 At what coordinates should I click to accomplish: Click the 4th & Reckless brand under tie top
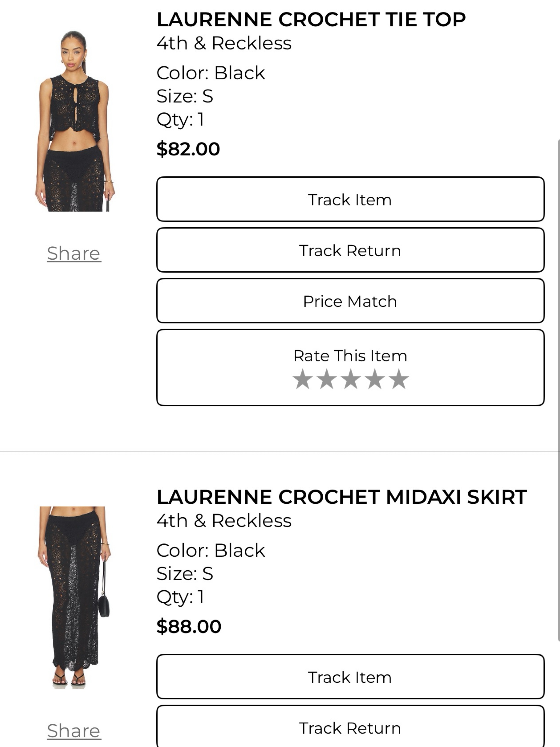(224, 43)
